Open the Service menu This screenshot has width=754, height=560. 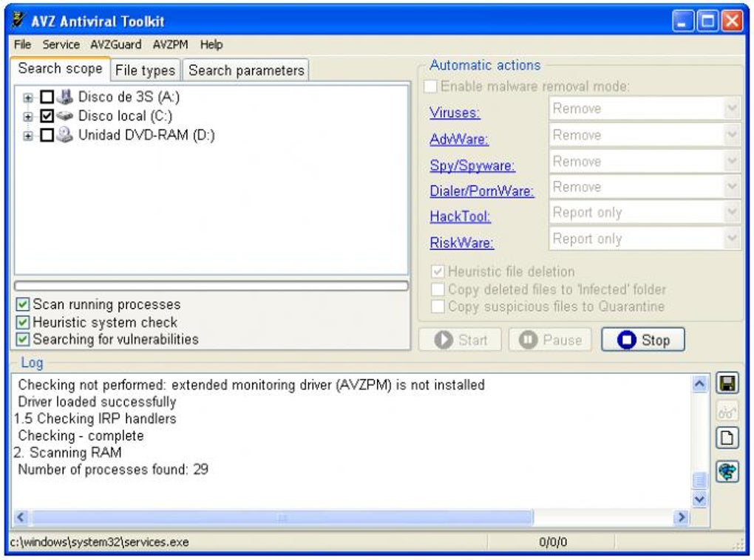(x=61, y=45)
